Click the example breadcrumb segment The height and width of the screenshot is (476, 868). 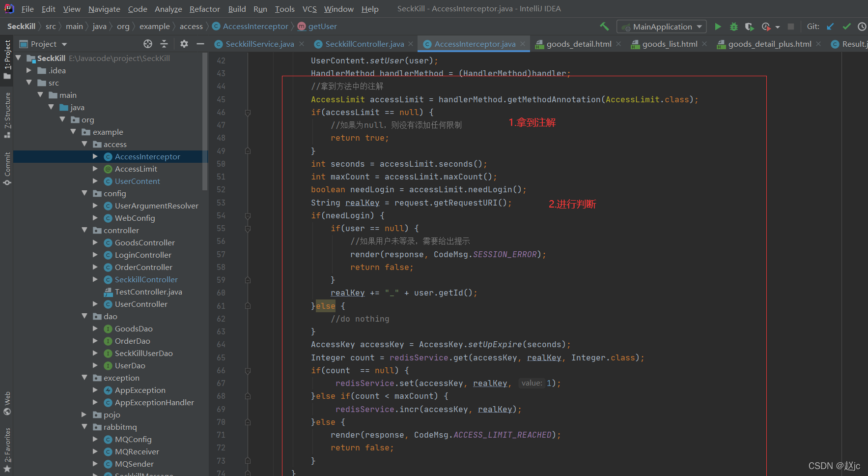[154, 27]
